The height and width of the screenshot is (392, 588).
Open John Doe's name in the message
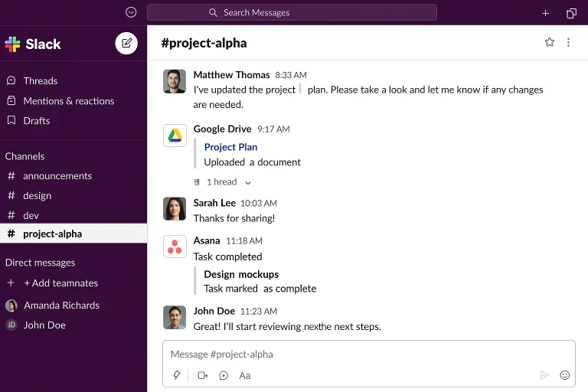214,311
